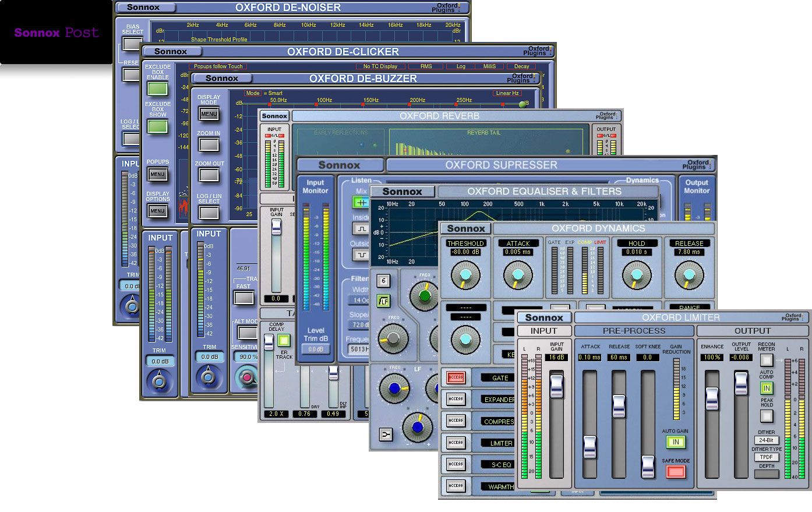
Task: Click the Trim knob in De-Noiser
Action: 132,305
